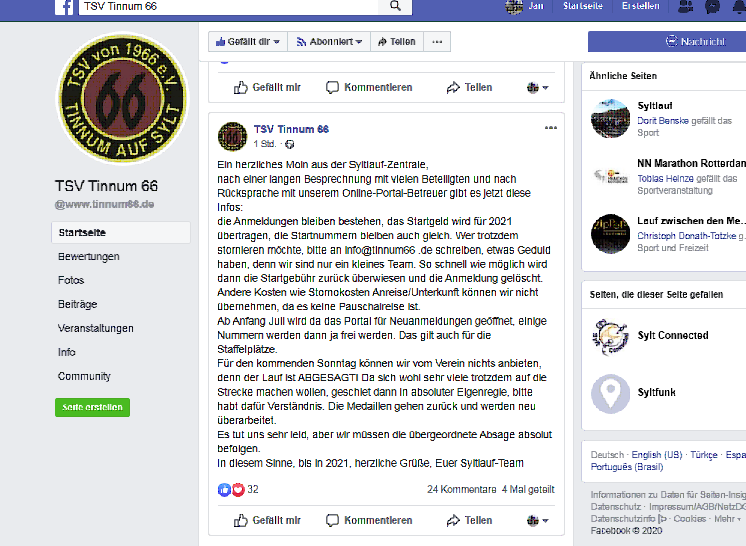Like the Sylt post via Gefällt mir
This screenshot has height=546, width=746.
[x=267, y=520]
